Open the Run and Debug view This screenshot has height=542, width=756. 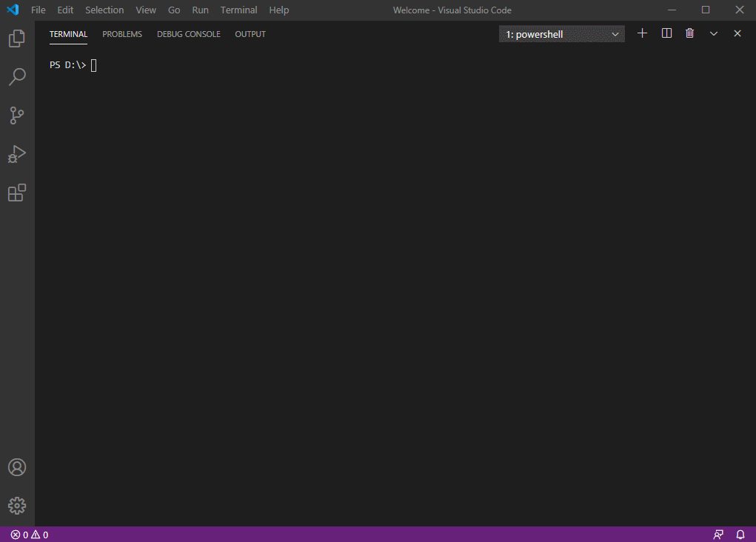coord(17,154)
